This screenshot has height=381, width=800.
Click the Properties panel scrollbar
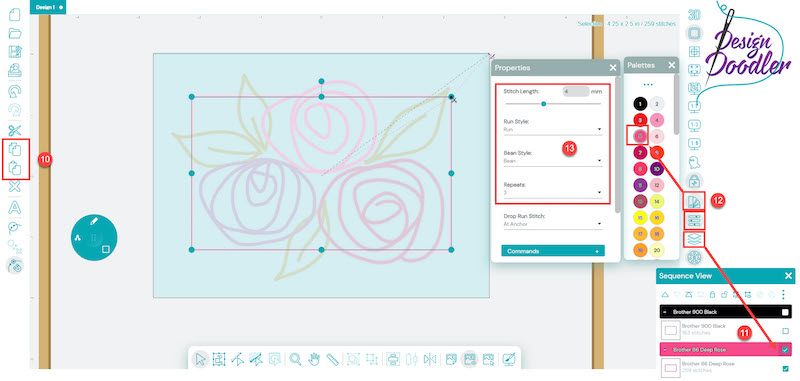point(618,144)
